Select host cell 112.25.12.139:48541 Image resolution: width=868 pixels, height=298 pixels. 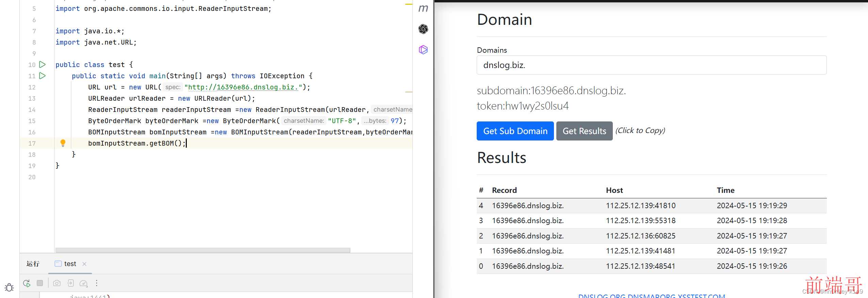[641, 266]
